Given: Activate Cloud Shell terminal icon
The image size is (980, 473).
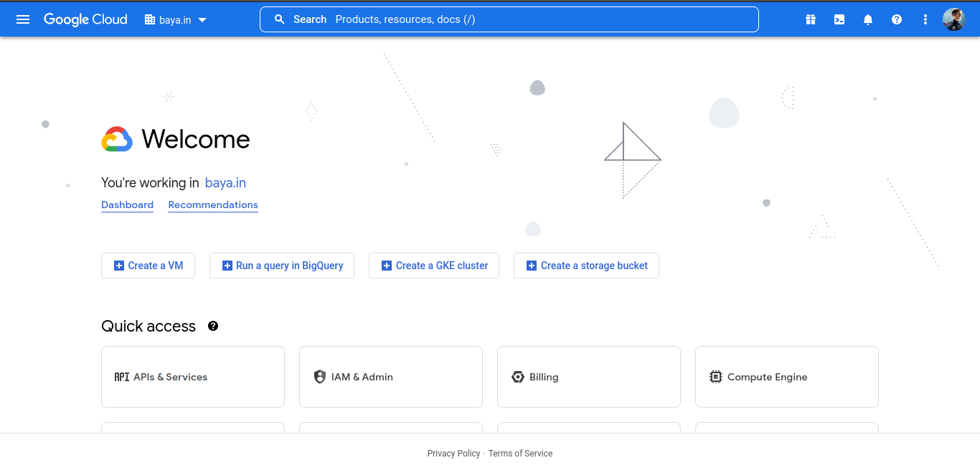Looking at the screenshot, I should tap(839, 19).
